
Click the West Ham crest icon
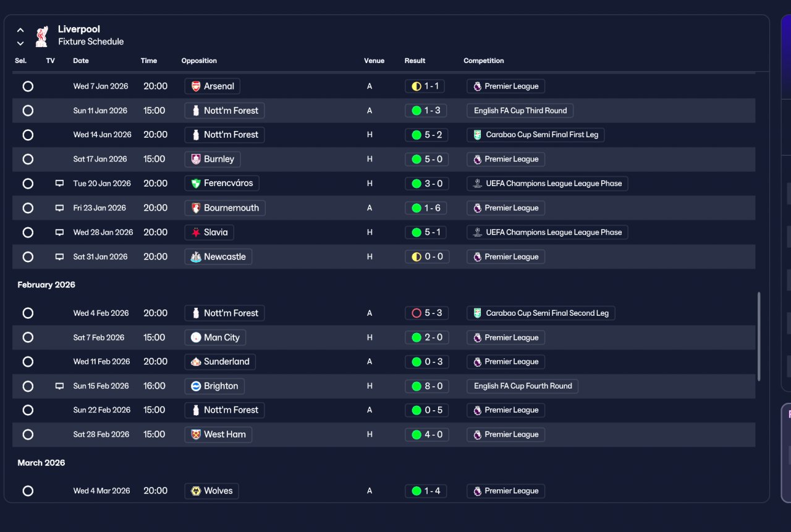pos(196,435)
